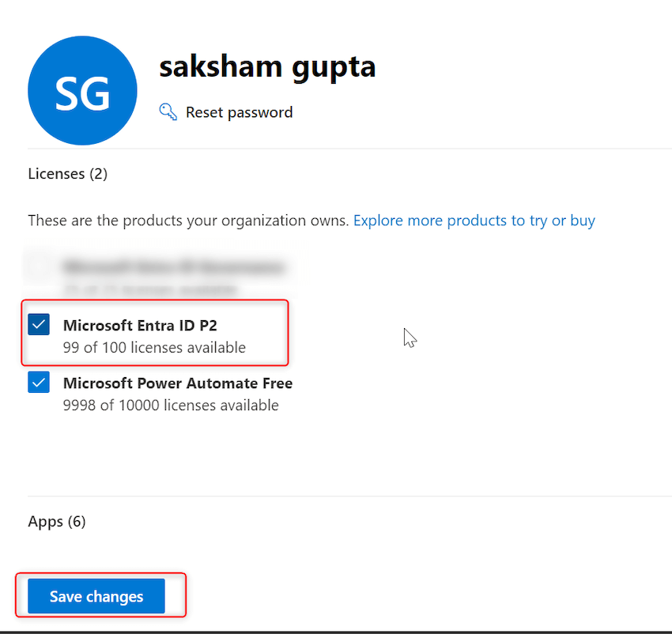Uncheck the Microsoft Entra ID P2 checkbox
Viewport: 672px width, 634px height.
point(39,325)
